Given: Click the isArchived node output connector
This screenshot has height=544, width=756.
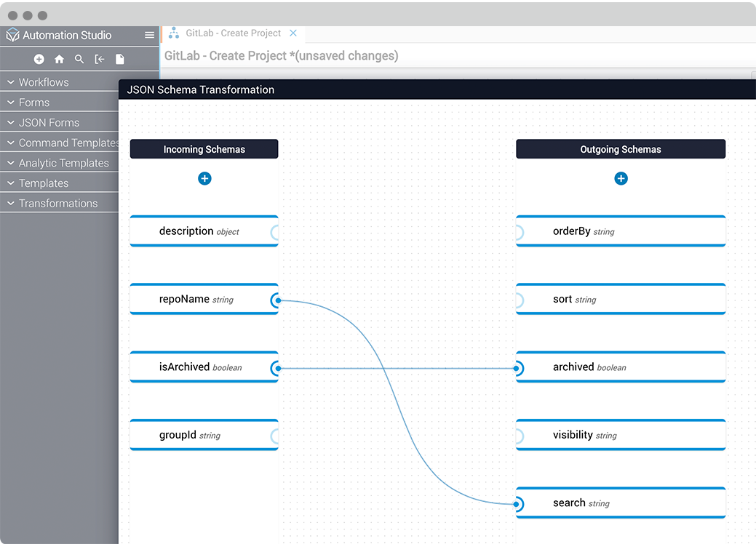Looking at the screenshot, I should point(276,368).
